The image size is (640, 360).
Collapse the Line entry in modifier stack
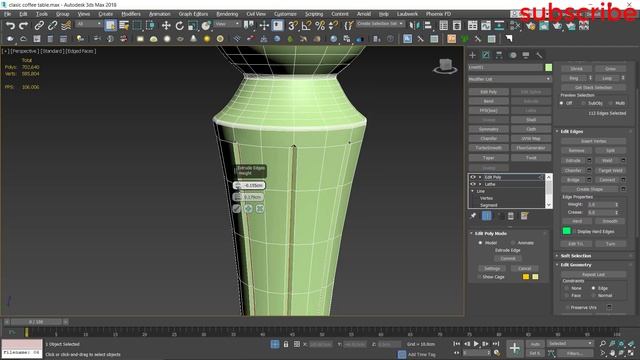473,191
